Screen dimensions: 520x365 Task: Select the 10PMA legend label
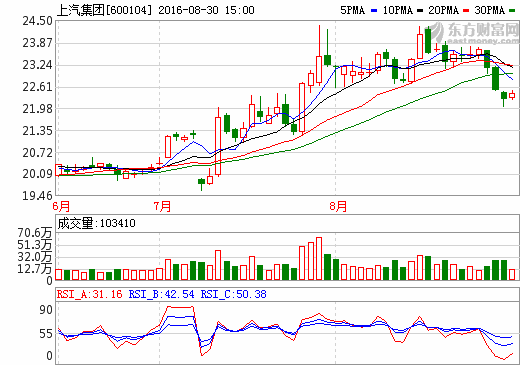tap(397, 10)
